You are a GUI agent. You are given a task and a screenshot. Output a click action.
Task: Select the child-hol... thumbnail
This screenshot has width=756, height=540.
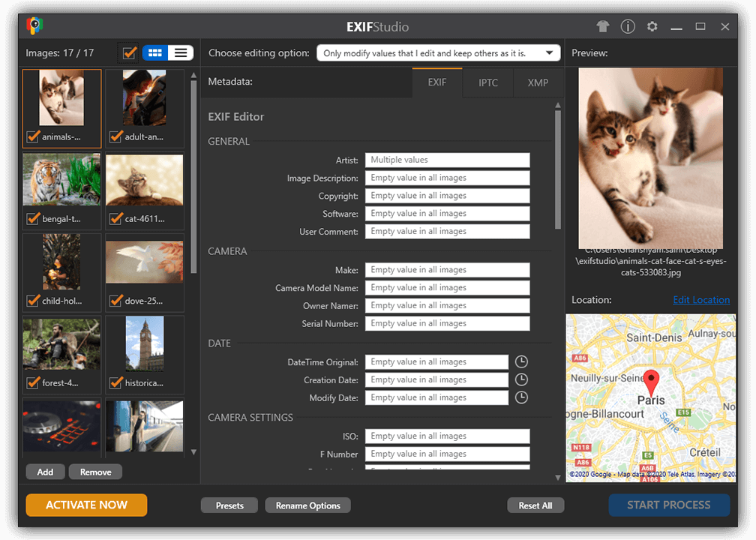tap(61, 262)
